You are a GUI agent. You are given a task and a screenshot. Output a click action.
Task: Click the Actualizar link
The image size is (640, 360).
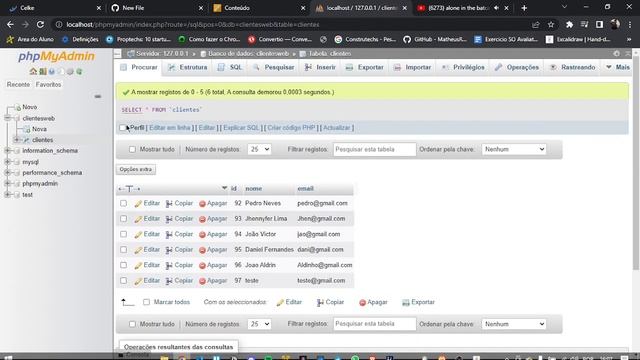click(337, 128)
